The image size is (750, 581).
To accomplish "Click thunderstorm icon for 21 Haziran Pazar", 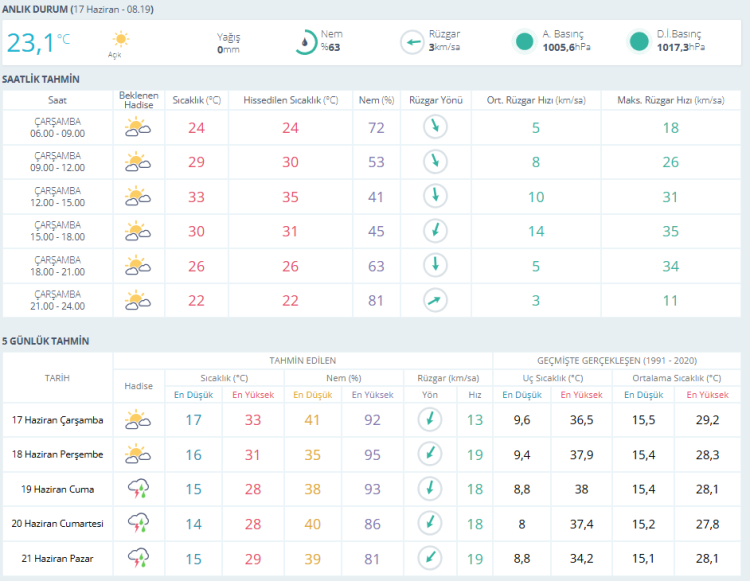I will click(138, 558).
